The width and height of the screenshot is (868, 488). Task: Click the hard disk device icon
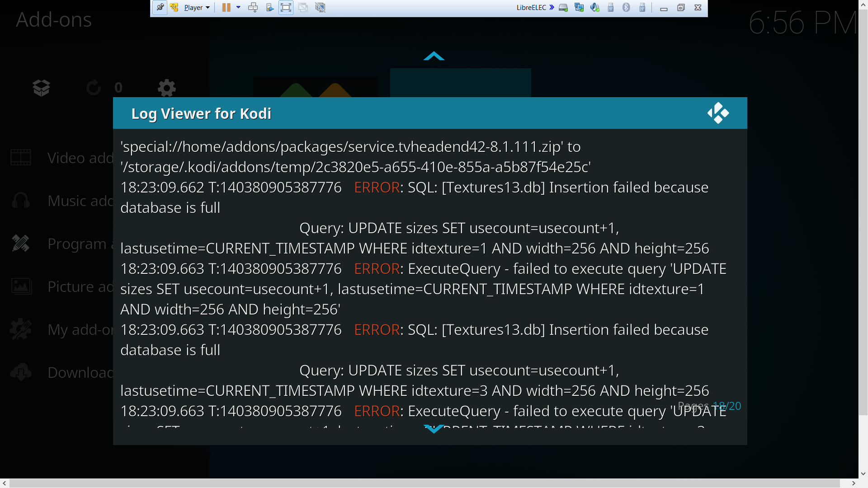point(563,7)
